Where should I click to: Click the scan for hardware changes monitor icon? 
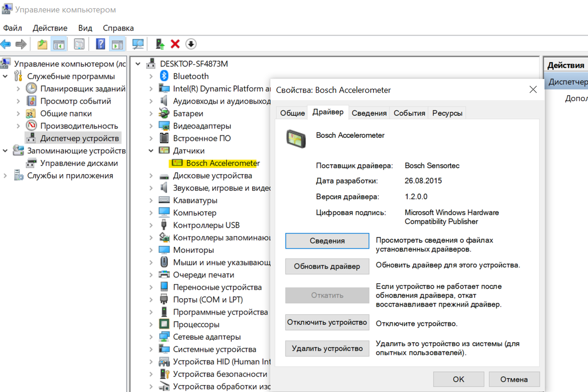138,44
